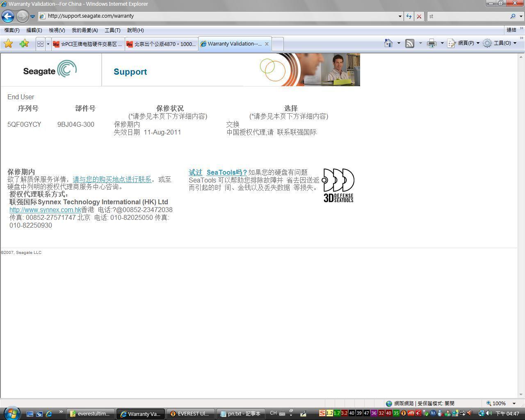Click the Stop loading red X icon

point(419,16)
